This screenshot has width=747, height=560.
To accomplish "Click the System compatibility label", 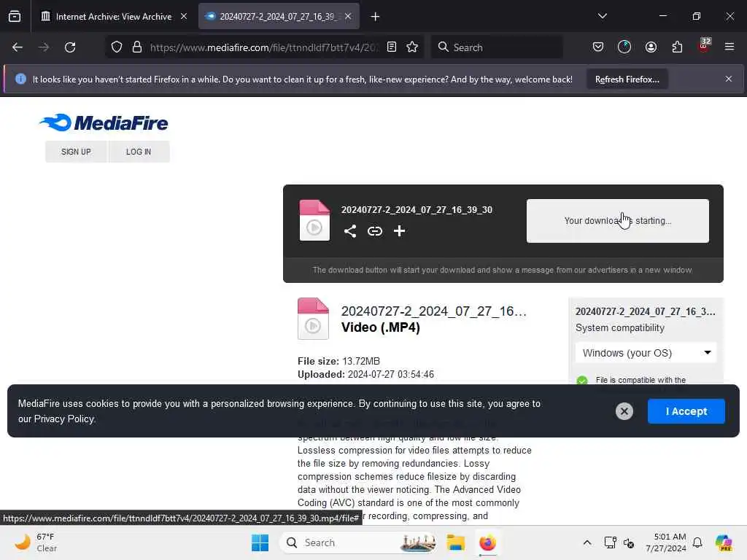I will [620, 327].
